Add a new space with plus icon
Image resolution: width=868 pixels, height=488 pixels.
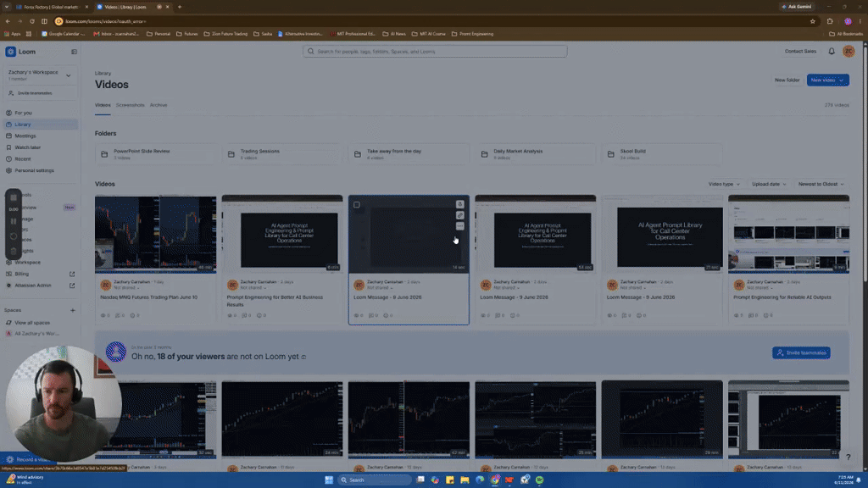[x=73, y=310]
